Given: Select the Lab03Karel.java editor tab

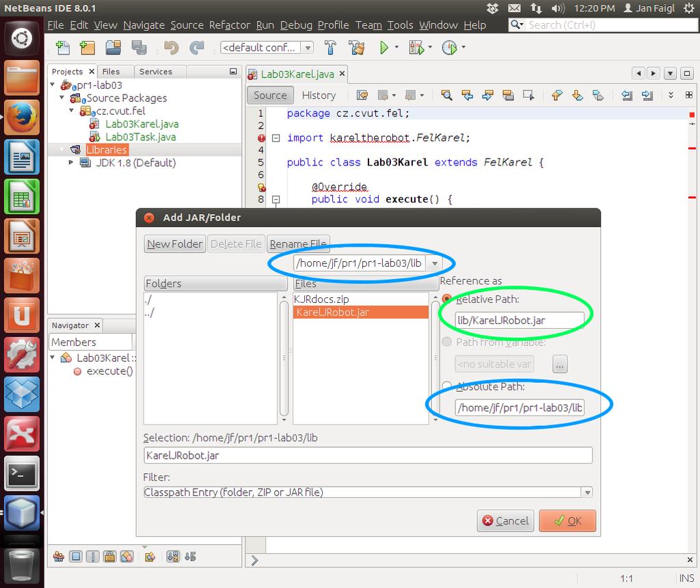Looking at the screenshot, I should 297,74.
